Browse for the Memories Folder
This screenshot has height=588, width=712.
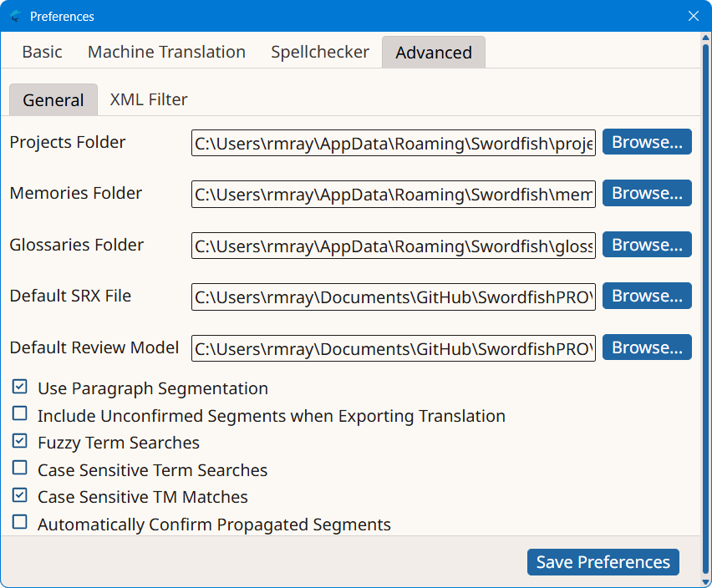click(x=647, y=193)
